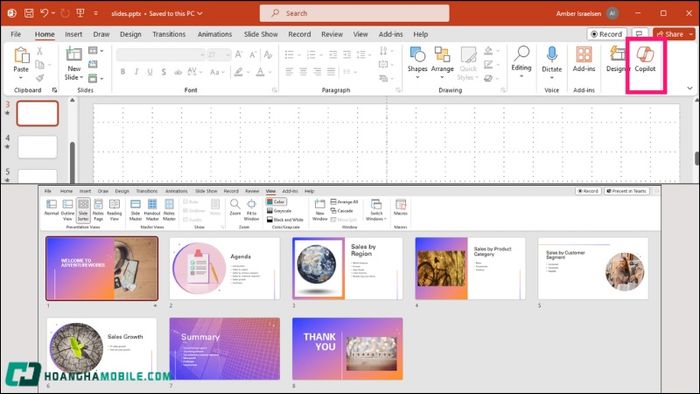The width and height of the screenshot is (700, 394).
Task: Click the Share button
Action: (x=670, y=34)
